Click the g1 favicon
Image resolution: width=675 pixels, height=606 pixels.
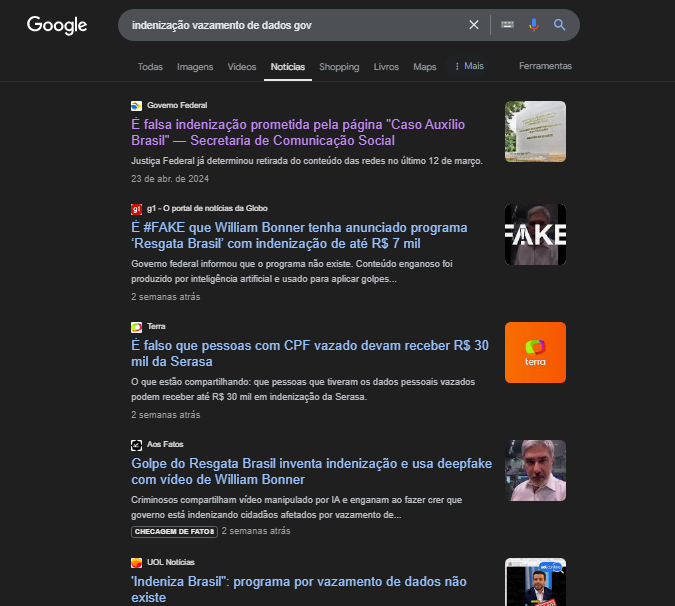136,209
